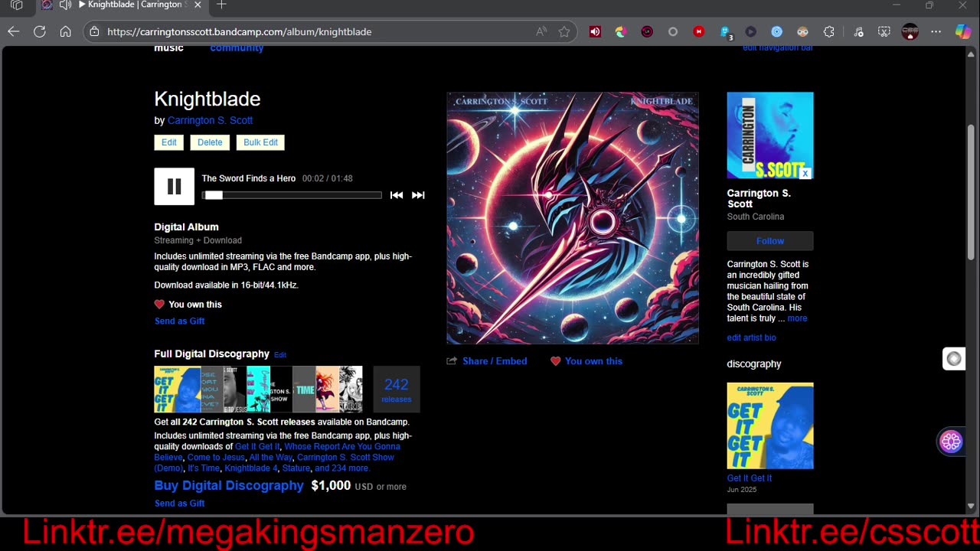This screenshot has height=551, width=980.
Task: Open the owl-face extension icon
Action: [x=802, y=31]
